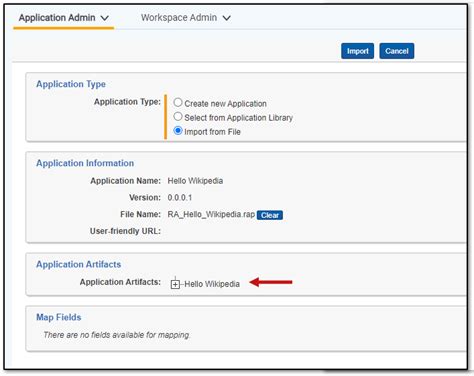
Task: Click the Import button
Action: pos(357,51)
